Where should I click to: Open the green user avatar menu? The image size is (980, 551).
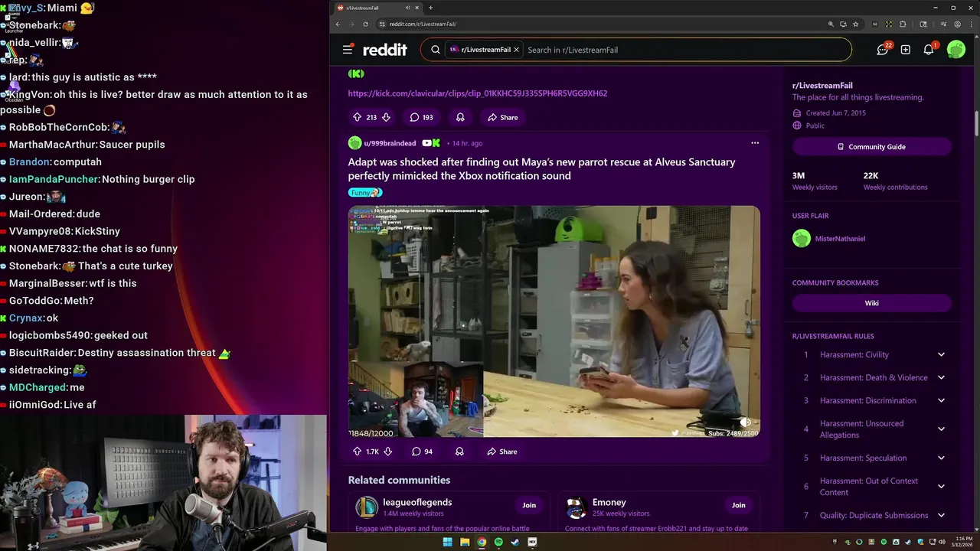[x=956, y=50]
